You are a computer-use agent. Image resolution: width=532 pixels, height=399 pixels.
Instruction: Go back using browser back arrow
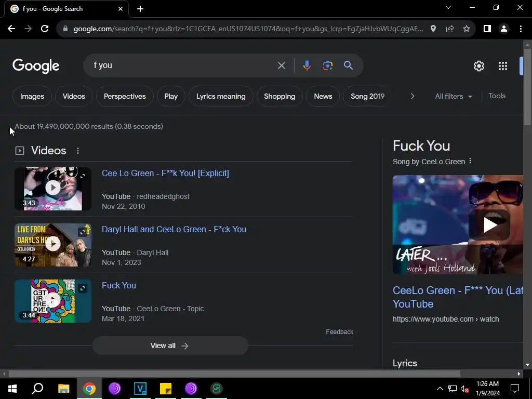[11, 29]
